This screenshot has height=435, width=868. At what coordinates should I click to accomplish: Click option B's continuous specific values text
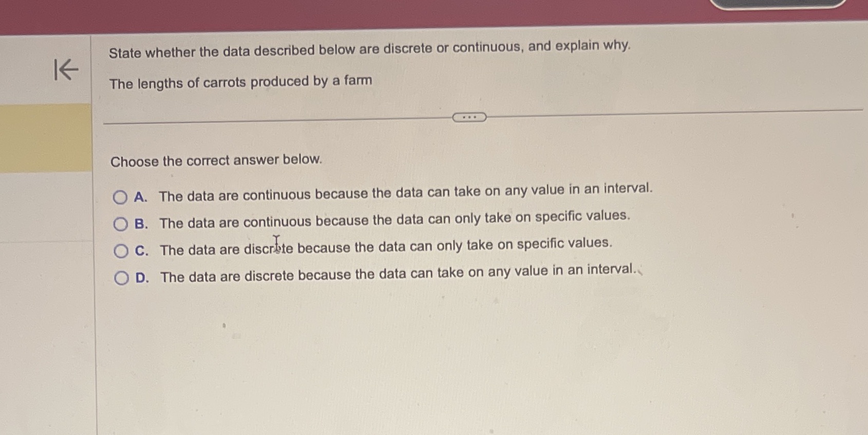click(394, 220)
